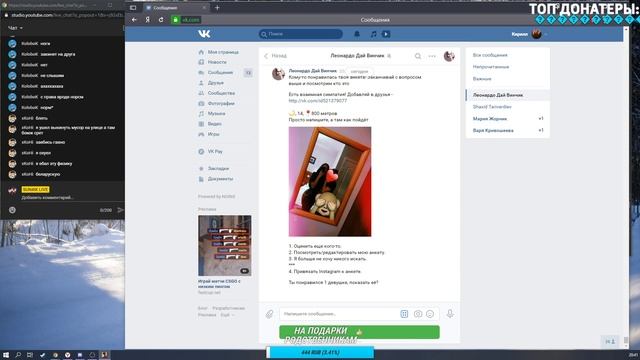Open the Windows Start button

[x=6, y=355]
